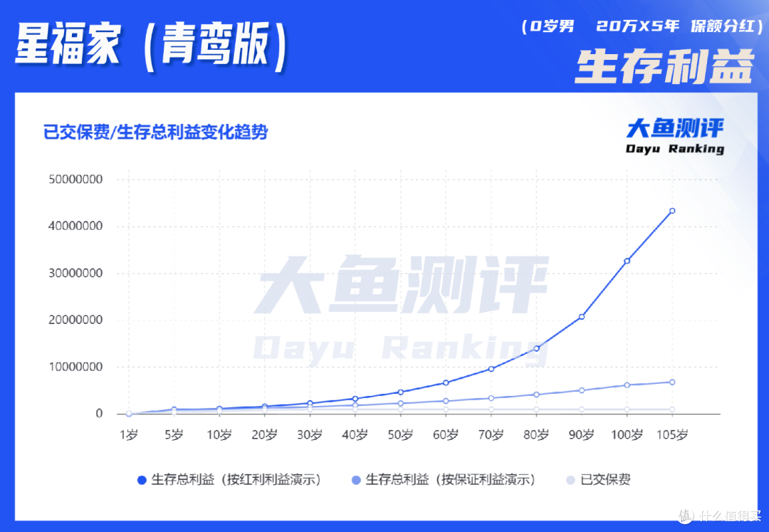Select the 70岁 point on dividend-benefit line
Screen dimensions: 769x532
coord(491,369)
